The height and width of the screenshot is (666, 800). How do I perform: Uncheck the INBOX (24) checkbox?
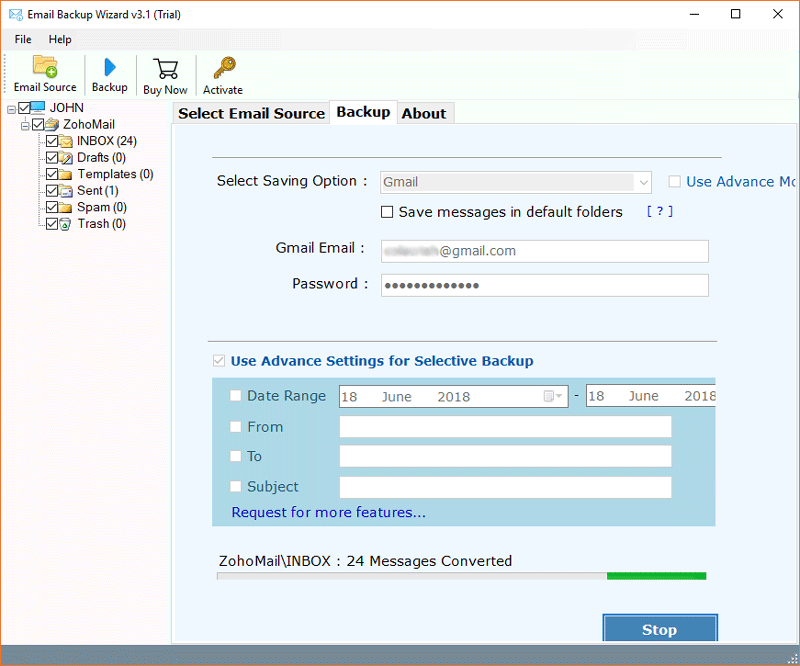(52, 141)
